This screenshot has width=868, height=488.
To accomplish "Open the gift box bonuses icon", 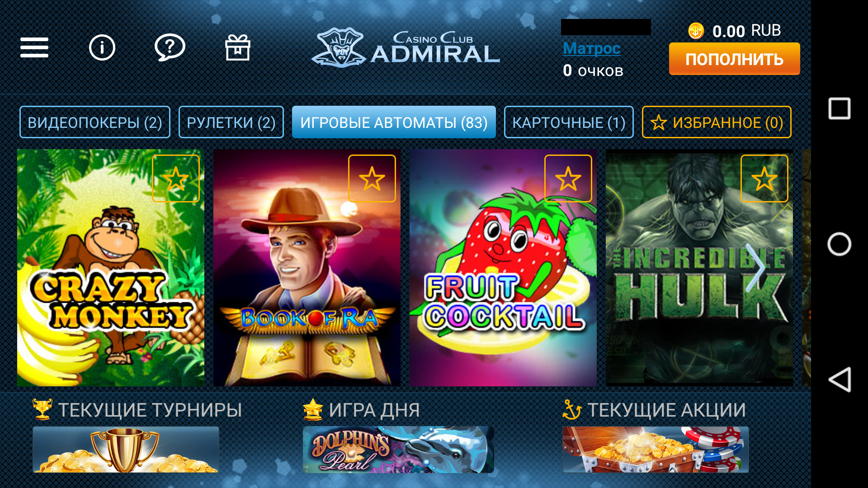I will pyautogui.click(x=238, y=47).
